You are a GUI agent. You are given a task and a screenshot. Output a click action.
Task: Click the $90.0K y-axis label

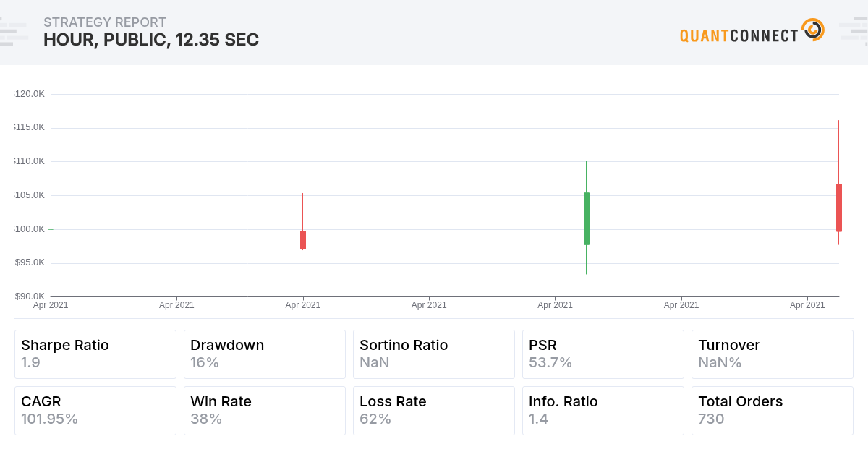click(30, 296)
